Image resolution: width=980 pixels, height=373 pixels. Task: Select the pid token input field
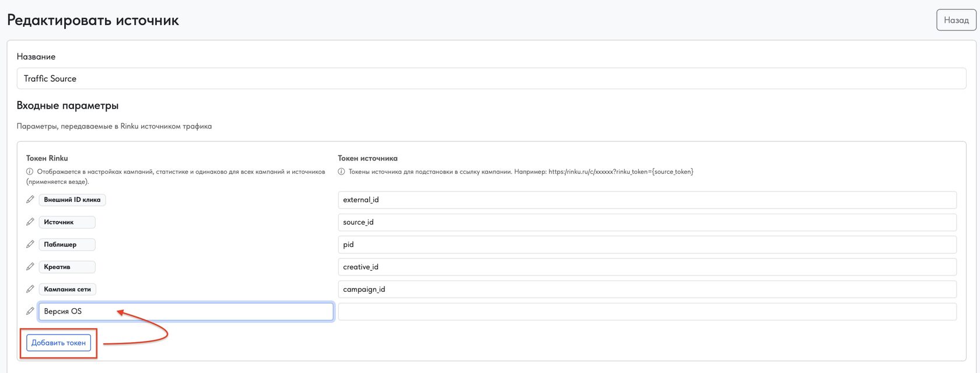pos(647,245)
